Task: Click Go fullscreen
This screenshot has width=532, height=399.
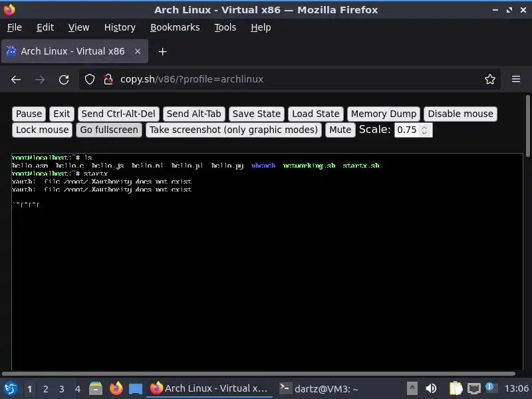Action: tap(109, 130)
